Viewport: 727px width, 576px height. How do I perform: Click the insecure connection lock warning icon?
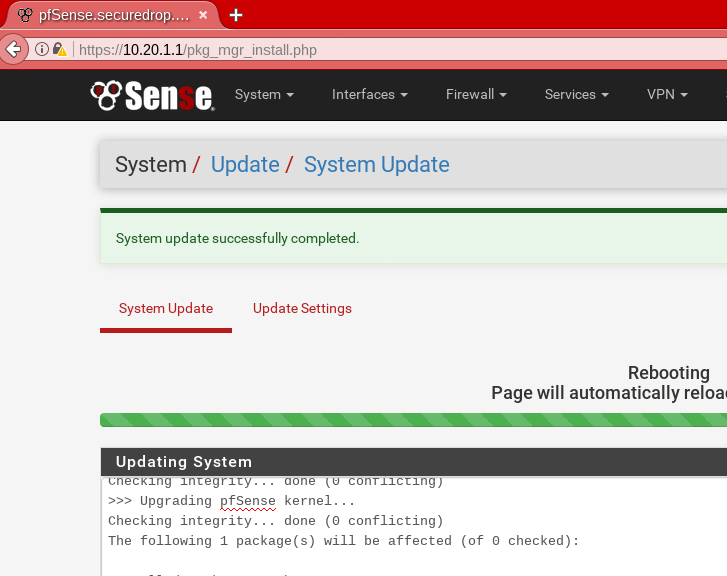[60, 49]
